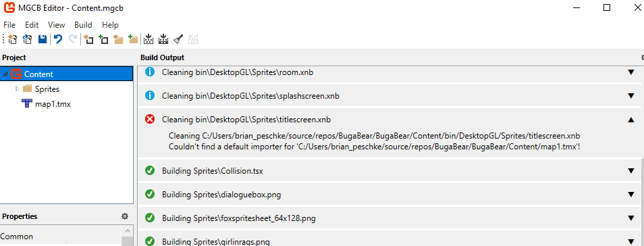
Task: Expand the girlinrags.png build entry
Action: (x=631, y=241)
